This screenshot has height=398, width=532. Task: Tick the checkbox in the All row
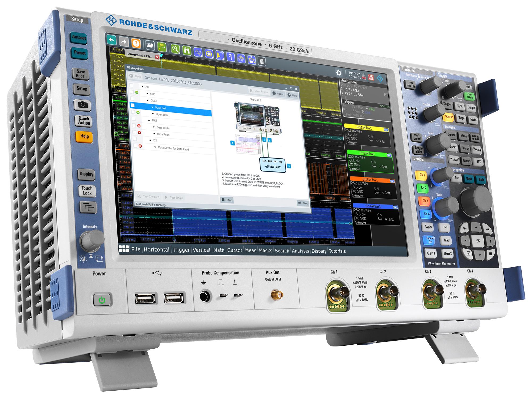tap(131, 85)
